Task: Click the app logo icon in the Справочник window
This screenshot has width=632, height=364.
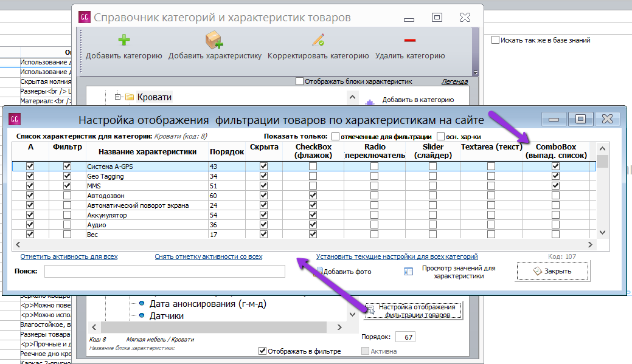Action: tap(84, 17)
